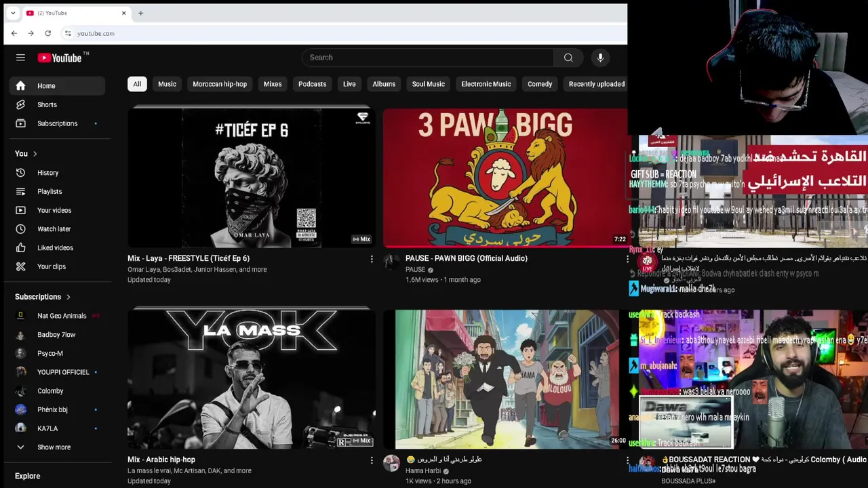The height and width of the screenshot is (488, 868).
Task: Open Watch later in the sidebar
Action: pos(57,229)
